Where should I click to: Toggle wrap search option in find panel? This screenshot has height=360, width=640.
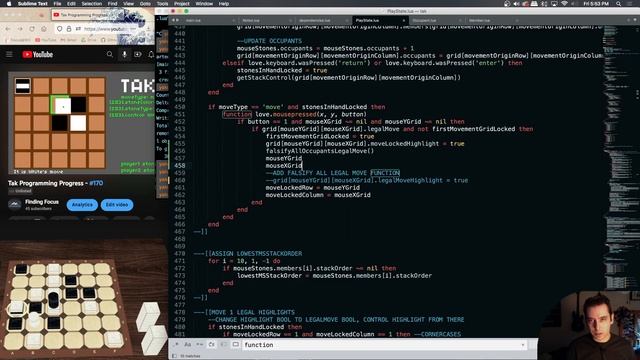211,345
